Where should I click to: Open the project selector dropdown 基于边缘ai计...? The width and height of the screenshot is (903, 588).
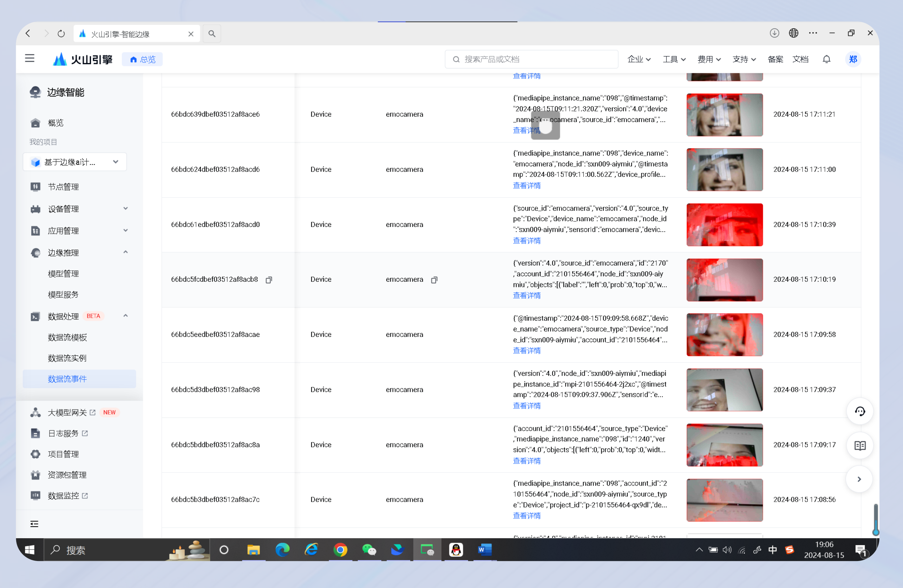[x=75, y=162]
